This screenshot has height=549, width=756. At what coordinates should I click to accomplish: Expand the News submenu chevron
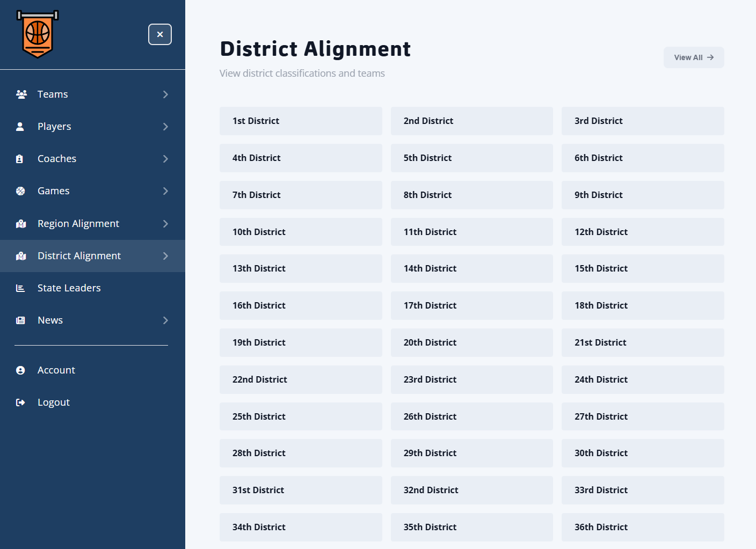[165, 320]
